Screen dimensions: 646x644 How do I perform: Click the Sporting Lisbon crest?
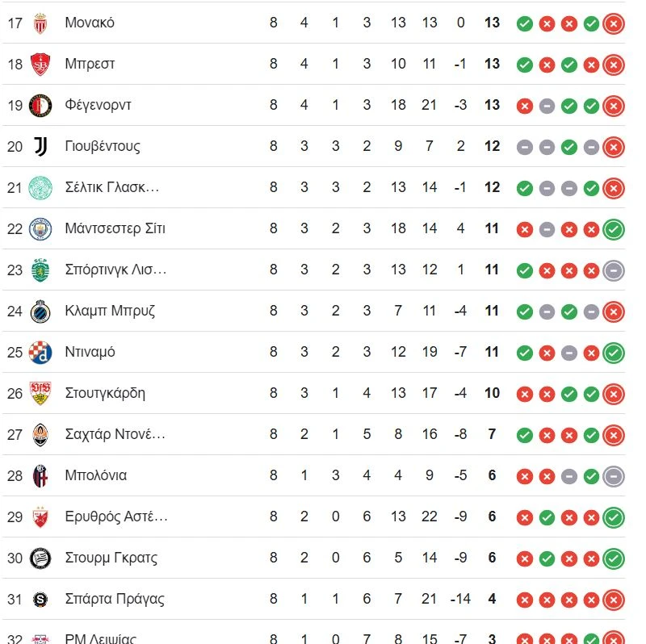[x=40, y=270]
